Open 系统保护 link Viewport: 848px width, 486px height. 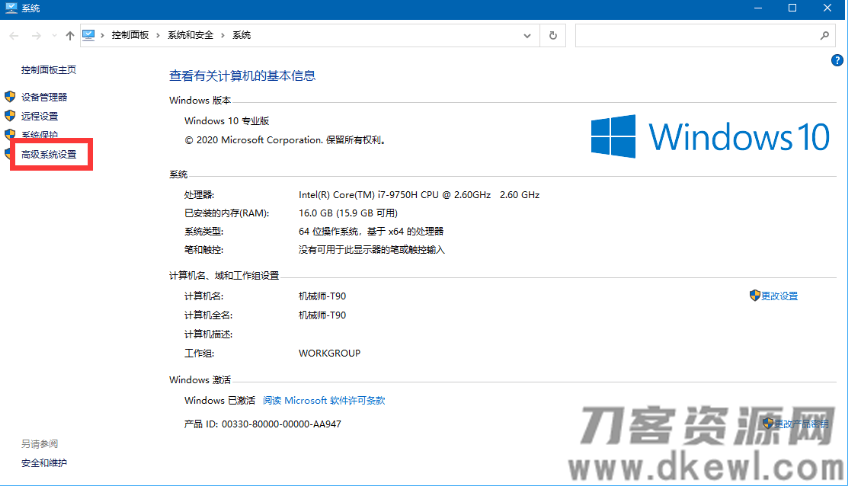(39, 135)
